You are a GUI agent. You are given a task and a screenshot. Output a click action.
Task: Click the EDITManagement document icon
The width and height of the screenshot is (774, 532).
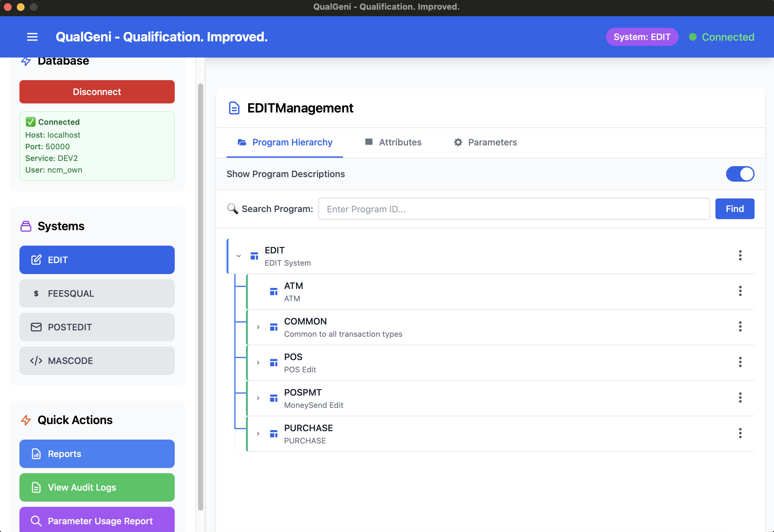click(x=234, y=108)
